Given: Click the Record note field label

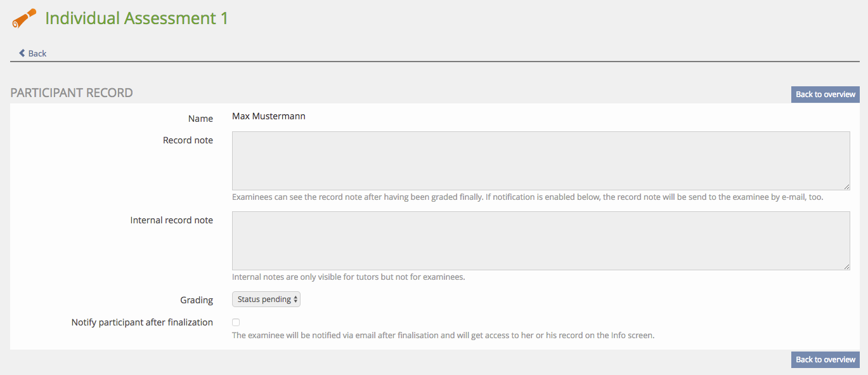Looking at the screenshot, I should [x=188, y=140].
